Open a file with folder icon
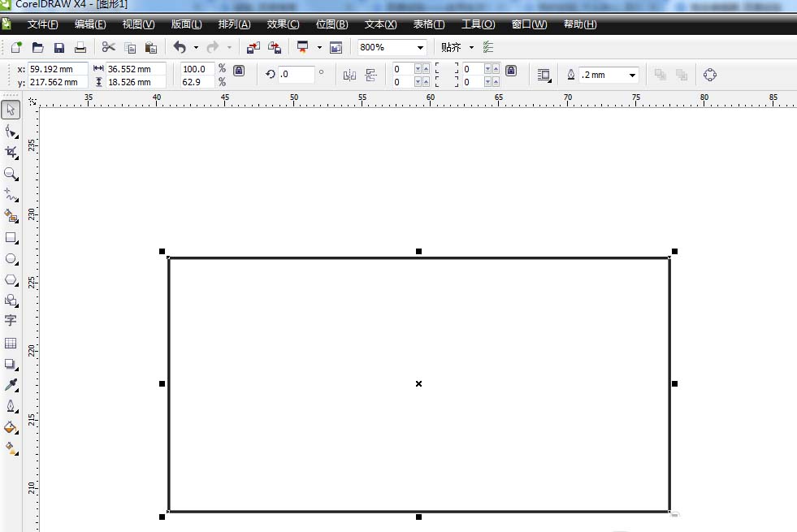The image size is (797, 532). coord(37,47)
